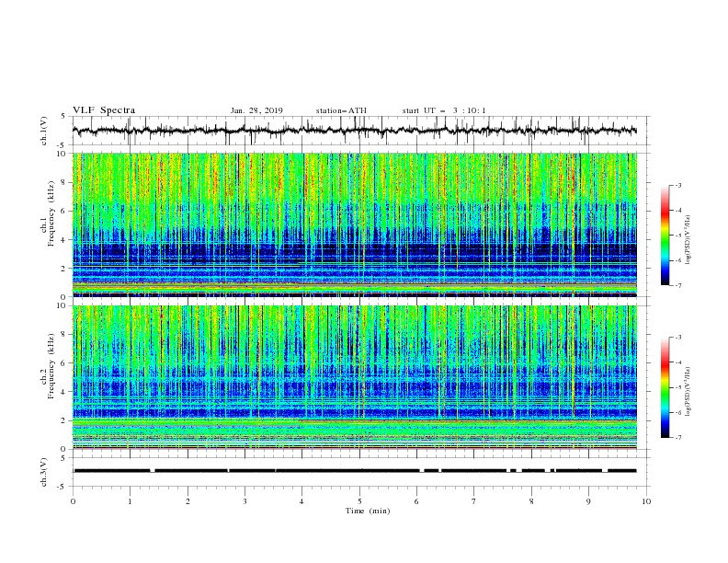Click time-axis tick label "9"
The image size is (728, 563).
tap(588, 501)
